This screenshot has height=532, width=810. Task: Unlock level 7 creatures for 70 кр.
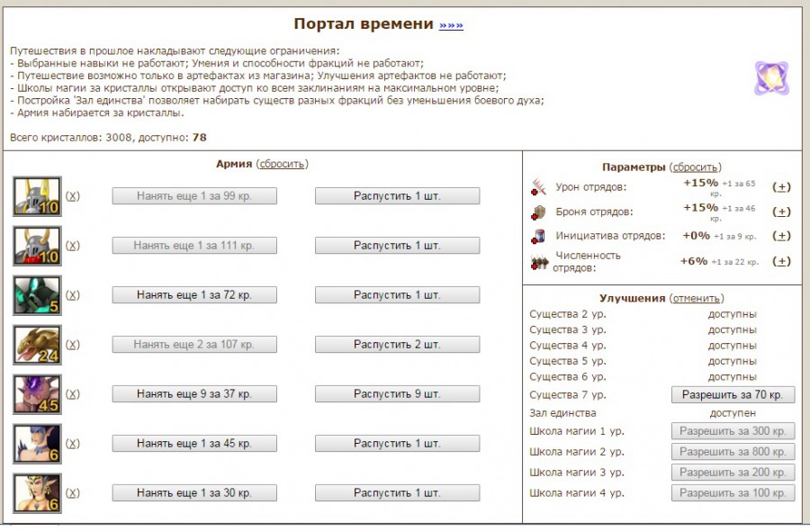coord(733,394)
